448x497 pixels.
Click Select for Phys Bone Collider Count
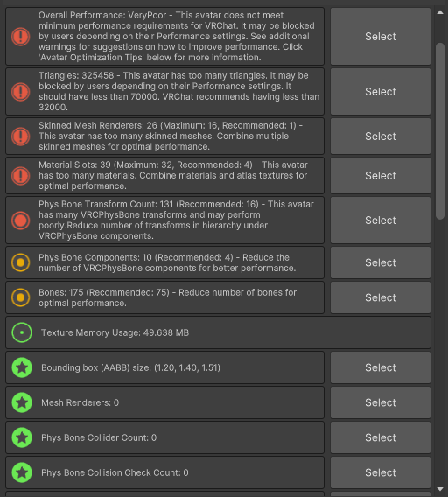[x=381, y=437]
